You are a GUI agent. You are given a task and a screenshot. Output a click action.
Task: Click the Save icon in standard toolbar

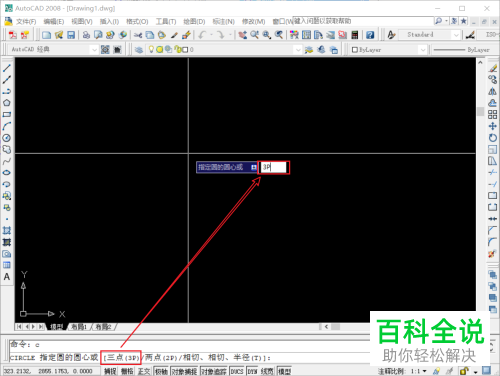pos(71,35)
